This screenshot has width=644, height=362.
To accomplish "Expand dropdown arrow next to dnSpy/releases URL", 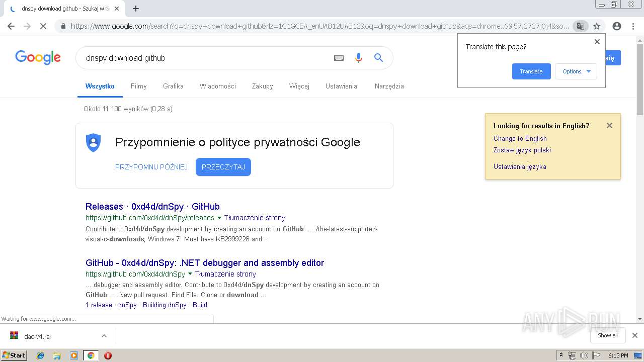I will pyautogui.click(x=219, y=218).
